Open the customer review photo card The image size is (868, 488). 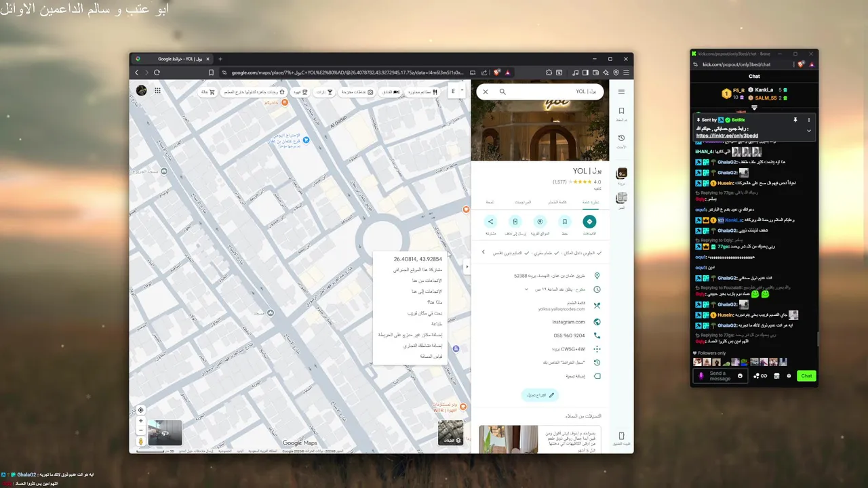(509, 439)
